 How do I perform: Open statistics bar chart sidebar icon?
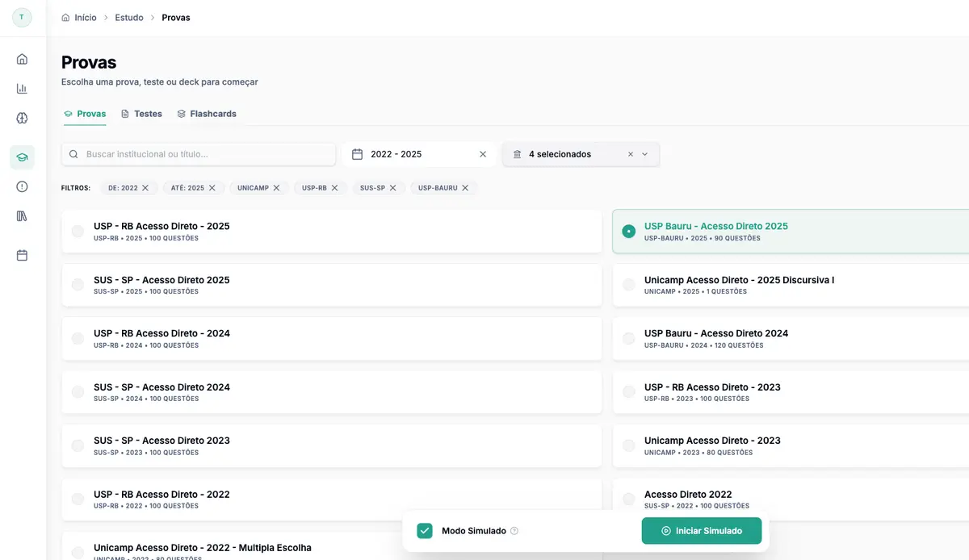click(22, 89)
